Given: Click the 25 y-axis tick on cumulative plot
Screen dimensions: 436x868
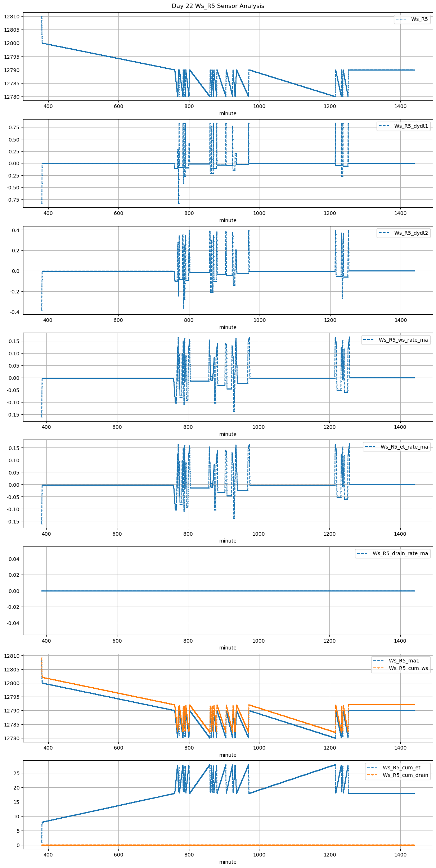Looking at the screenshot, I should pyautogui.click(x=17, y=773).
